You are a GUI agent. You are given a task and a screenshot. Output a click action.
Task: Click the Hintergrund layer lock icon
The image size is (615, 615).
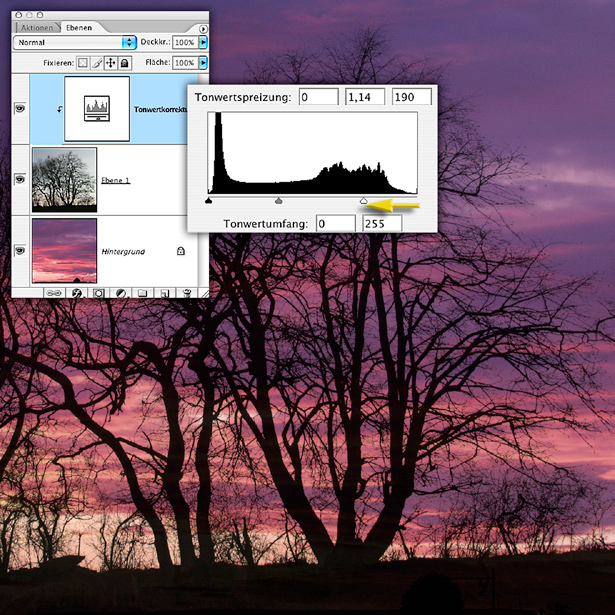coord(181,251)
